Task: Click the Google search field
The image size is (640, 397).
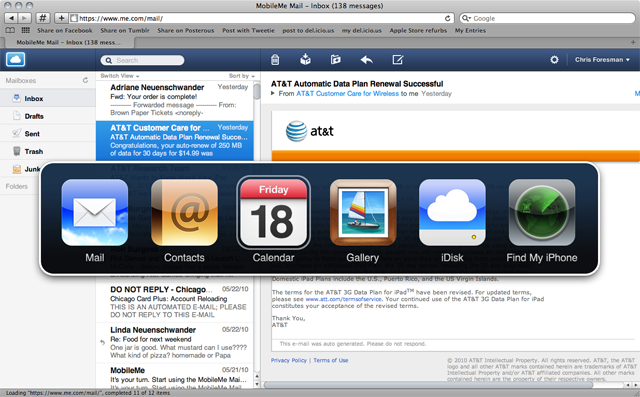Action: tap(547, 18)
